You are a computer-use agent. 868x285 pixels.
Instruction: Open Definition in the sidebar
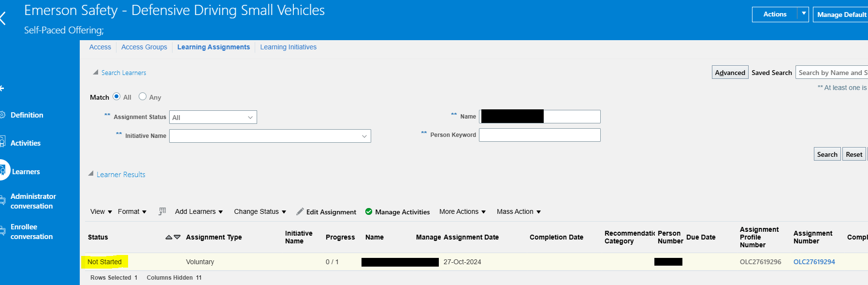[27, 115]
